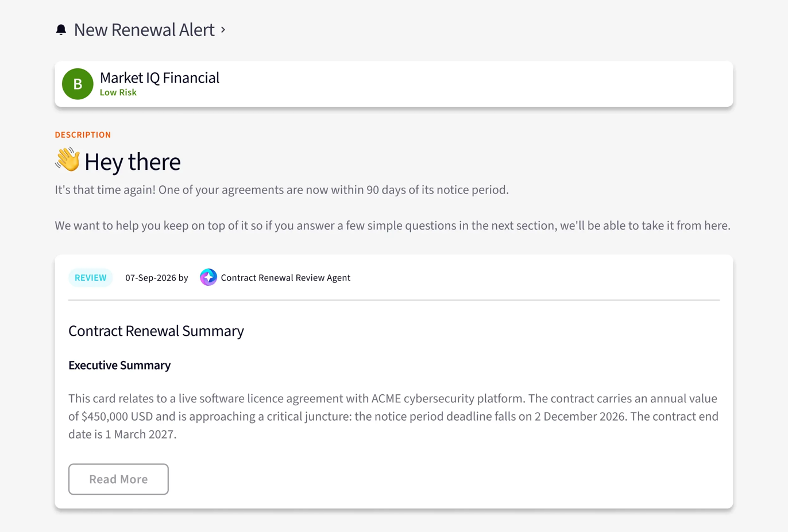Screen dimensions: 788x532
Task: Open the Market IQ Financial card title
Action: click(160, 77)
